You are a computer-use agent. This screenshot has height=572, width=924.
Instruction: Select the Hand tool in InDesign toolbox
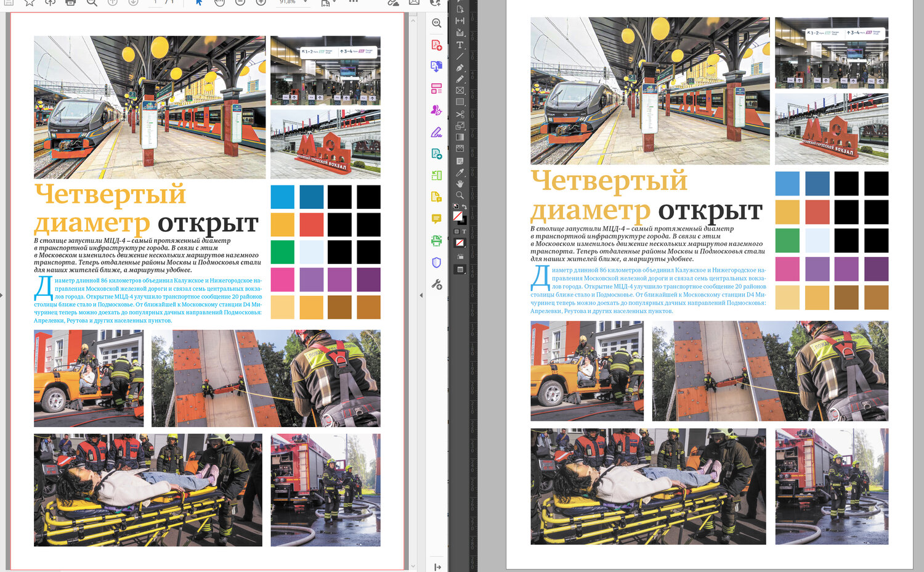point(460,184)
